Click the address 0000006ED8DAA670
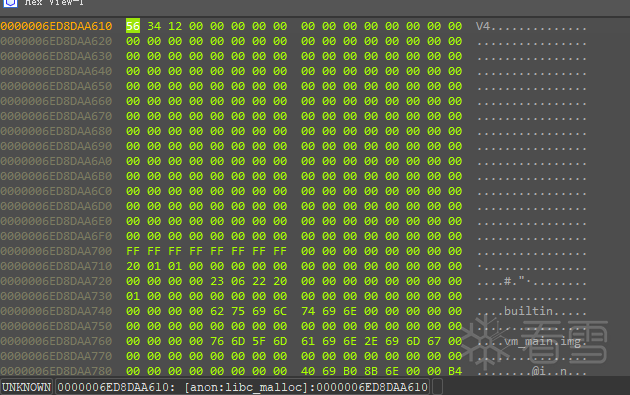This screenshot has height=395, width=630. tap(56, 116)
